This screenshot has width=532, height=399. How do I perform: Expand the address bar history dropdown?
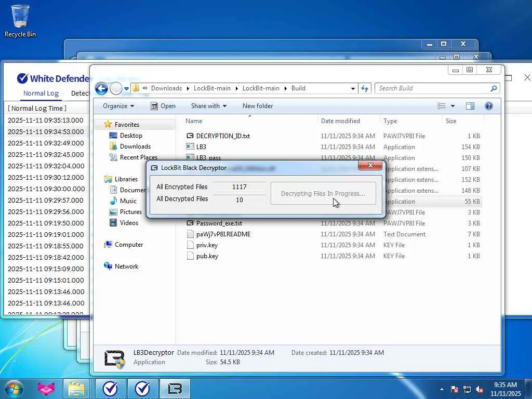pos(353,88)
